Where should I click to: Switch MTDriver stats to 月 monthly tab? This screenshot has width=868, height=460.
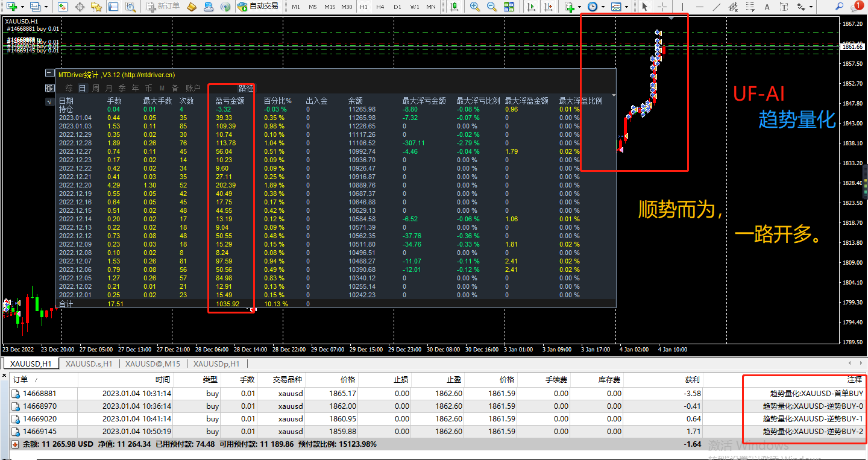point(108,88)
